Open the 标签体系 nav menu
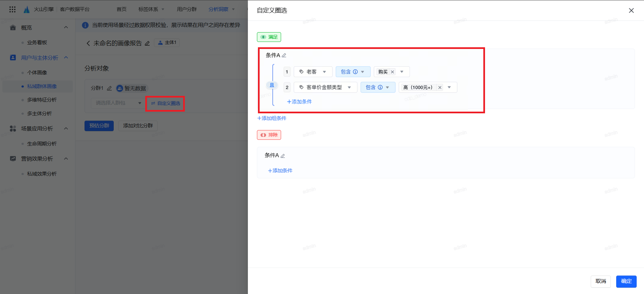Viewport: 644px width, 294px height. coord(151,9)
